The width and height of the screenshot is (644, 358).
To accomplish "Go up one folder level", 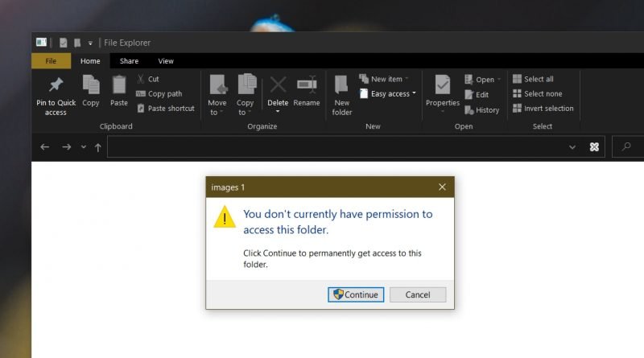I will [97, 147].
